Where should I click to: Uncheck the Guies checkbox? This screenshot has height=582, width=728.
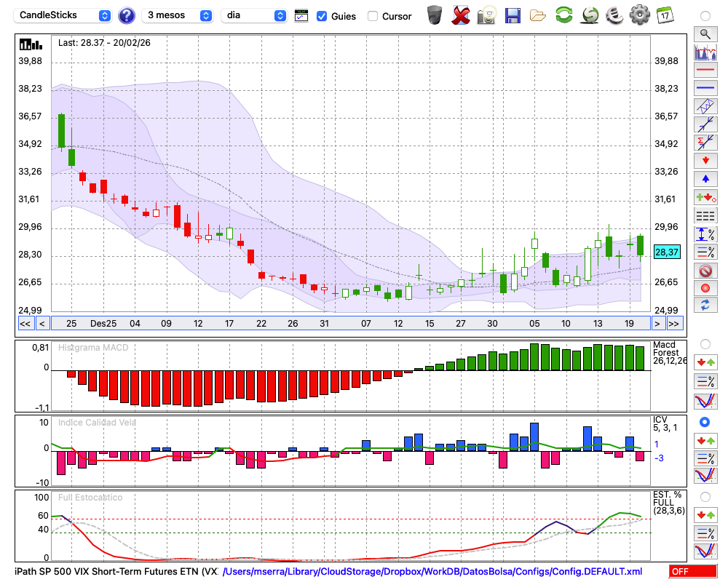click(x=322, y=16)
